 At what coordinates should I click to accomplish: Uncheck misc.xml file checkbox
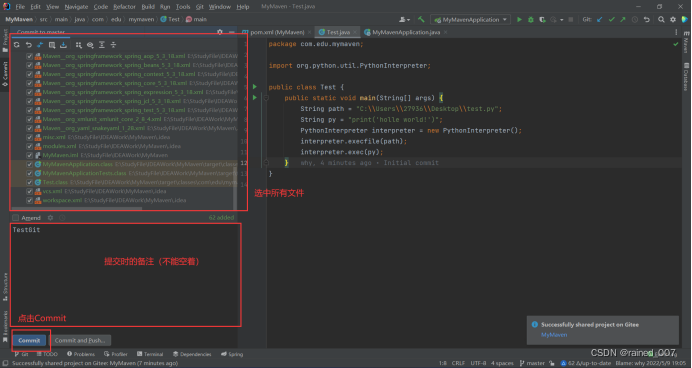[30, 137]
